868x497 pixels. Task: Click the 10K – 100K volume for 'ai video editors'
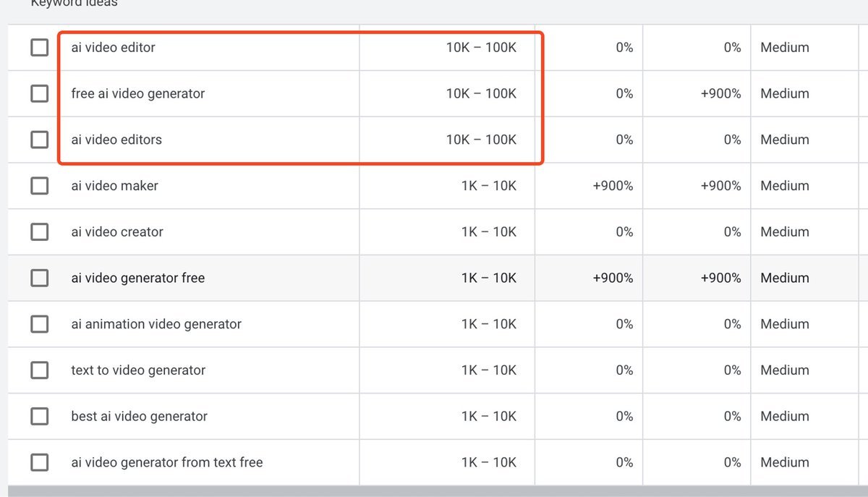pyautogui.click(x=481, y=140)
